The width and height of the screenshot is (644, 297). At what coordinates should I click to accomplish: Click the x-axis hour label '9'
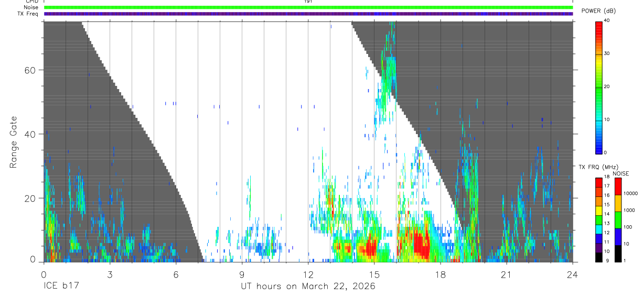point(242,274)
